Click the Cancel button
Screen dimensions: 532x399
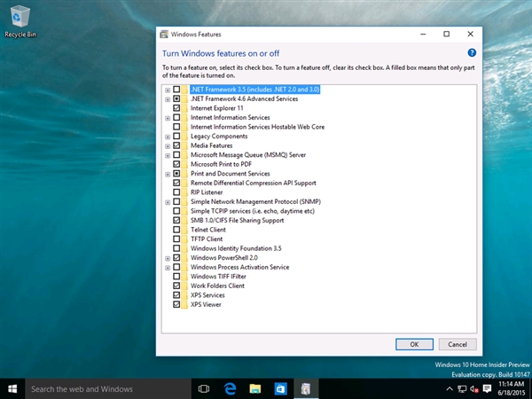(x=458, y=344)
